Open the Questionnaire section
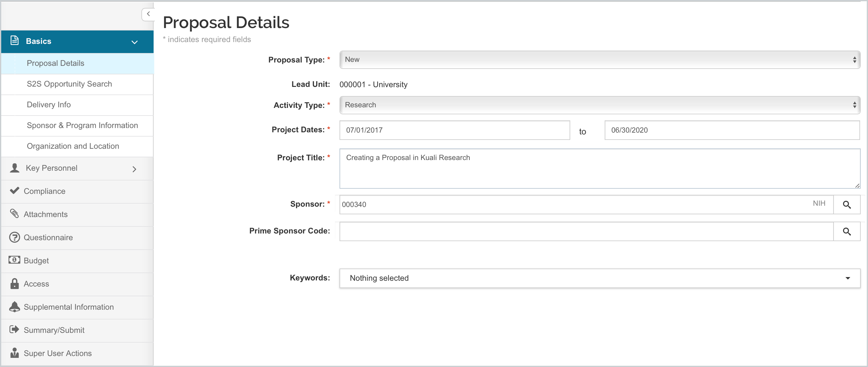868x367 pixels. point(77,238)
